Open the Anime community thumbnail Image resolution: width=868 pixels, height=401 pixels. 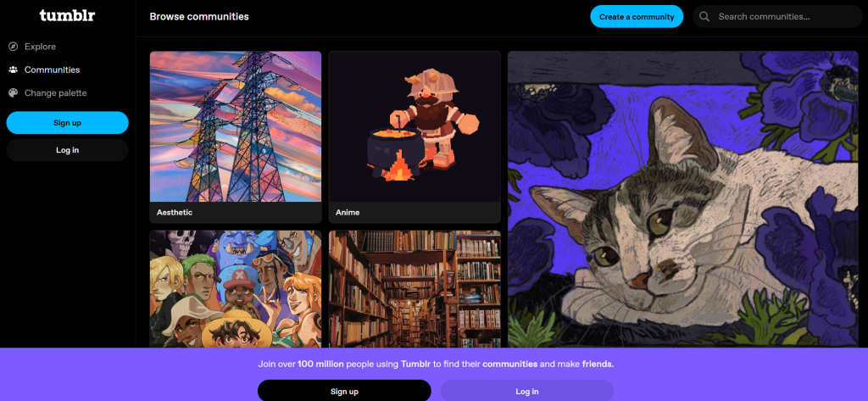pos(415,127)
